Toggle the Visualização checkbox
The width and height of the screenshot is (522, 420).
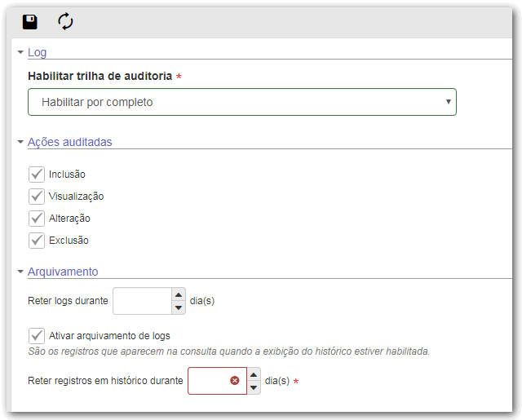pyautogui.click(x=37, y=197)
